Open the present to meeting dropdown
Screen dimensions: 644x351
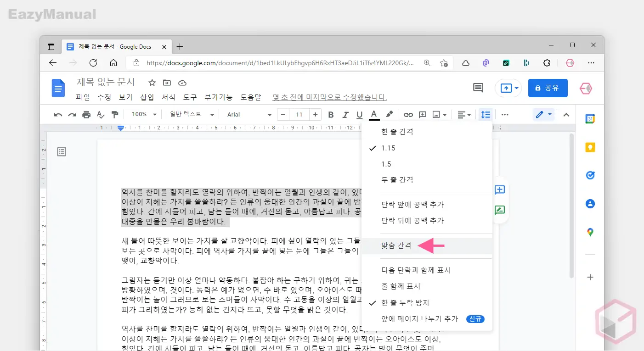[x=508, y=88]
